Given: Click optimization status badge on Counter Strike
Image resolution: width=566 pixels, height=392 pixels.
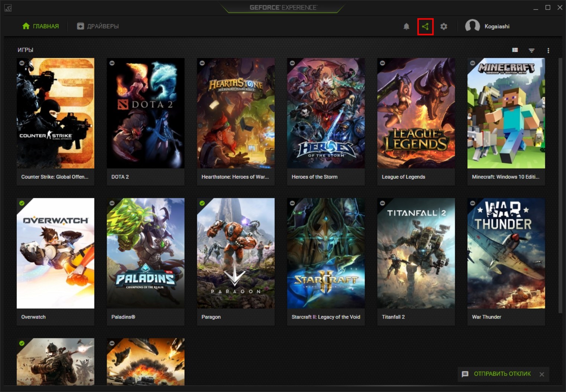Looking at the screenshot, I should pos(22,63).
